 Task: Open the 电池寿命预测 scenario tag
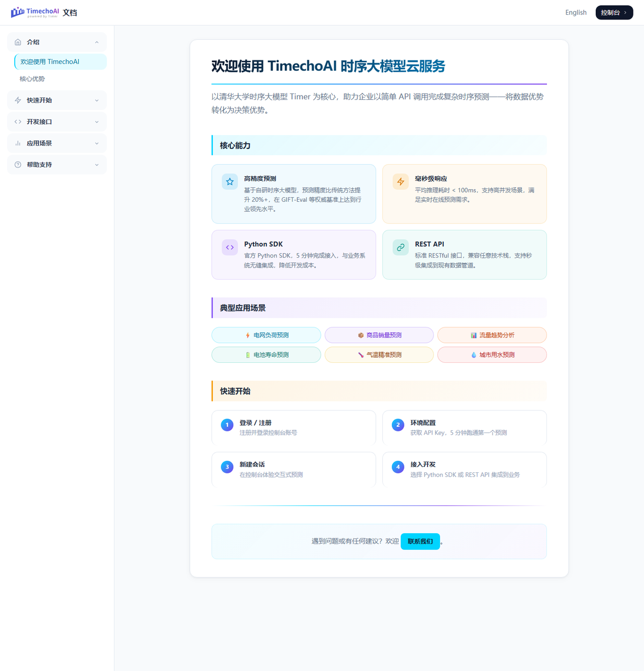(266, 355)
